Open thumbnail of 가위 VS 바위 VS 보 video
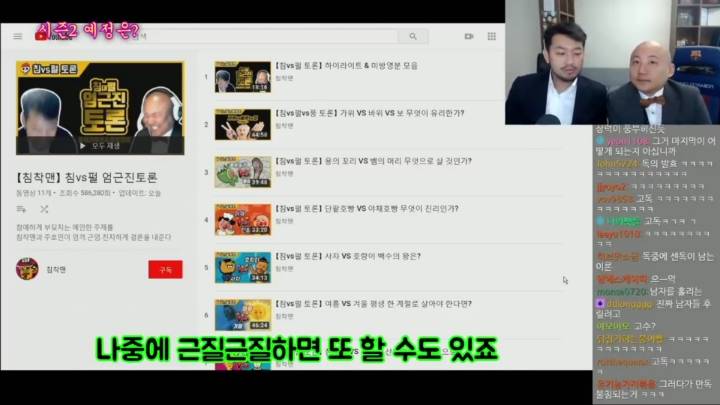720x405 pixels. click(242, 124)
